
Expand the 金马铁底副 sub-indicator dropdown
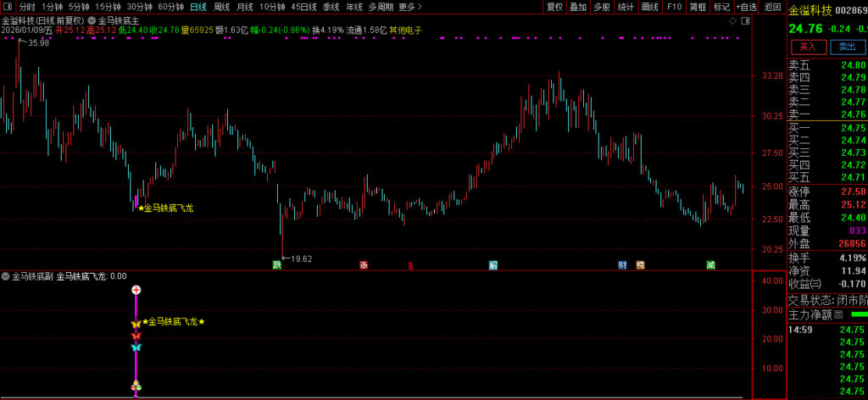(5, 276)
